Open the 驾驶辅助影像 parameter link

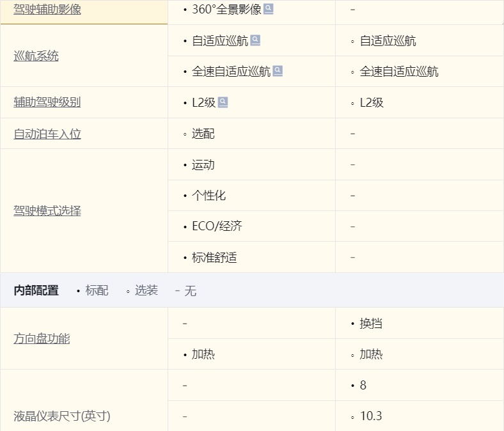point(47,9)
